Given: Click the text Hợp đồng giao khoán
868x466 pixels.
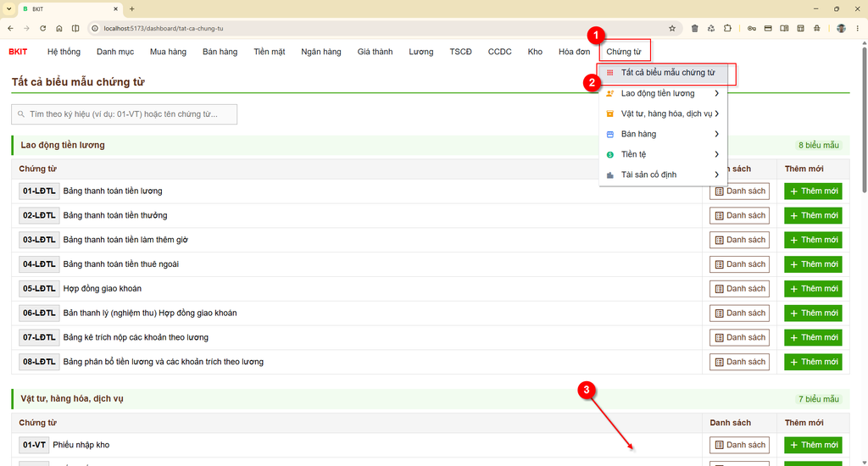Looking at the screenshot, I should pyautogui.click(x=102, y=288).
